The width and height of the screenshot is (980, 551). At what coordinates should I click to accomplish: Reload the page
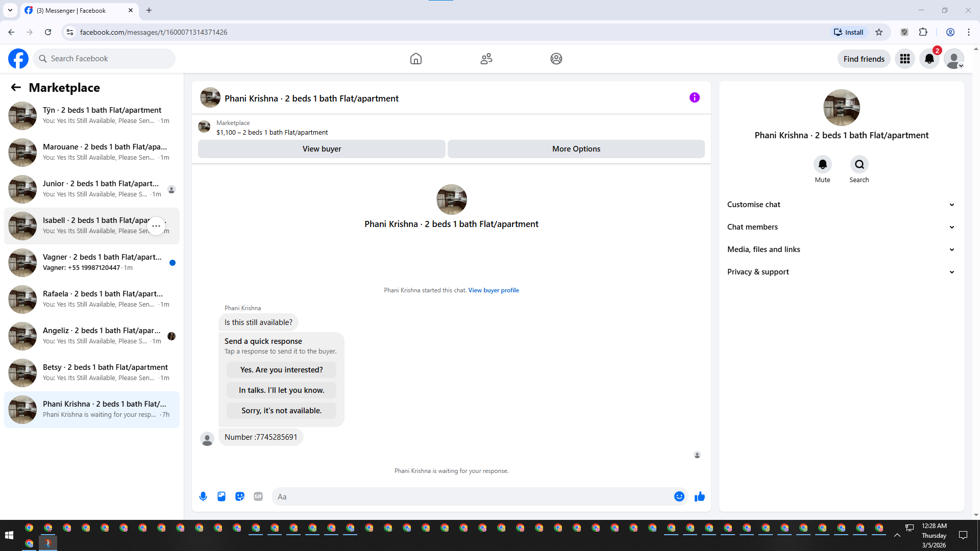click(x=48, y=32)
